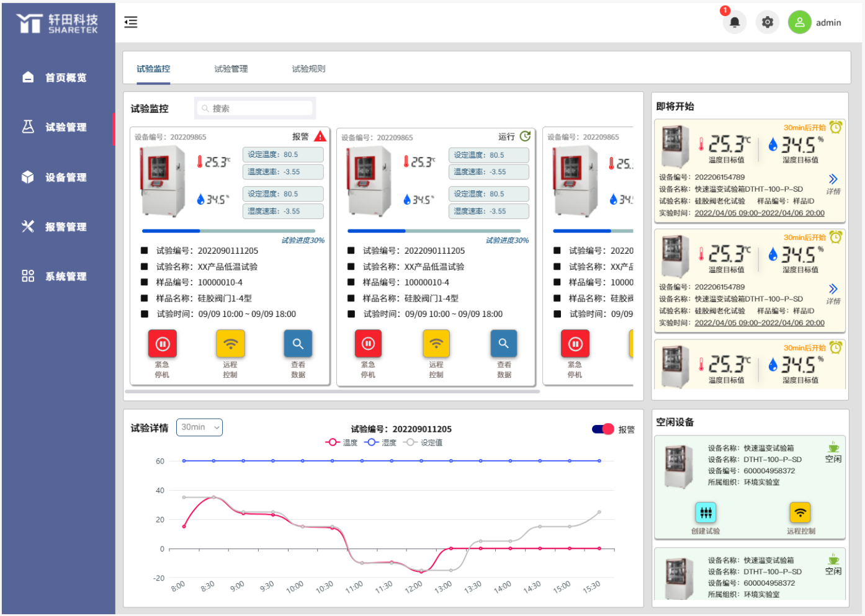Viewport: 865px width, 616px height.
Task: Expand details of second upcoming test
Action: 833,290
